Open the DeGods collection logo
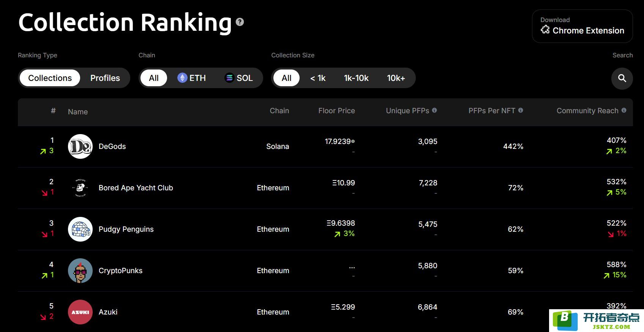The height and width of the screenshot is (332, 644). (x=80, y=146)
